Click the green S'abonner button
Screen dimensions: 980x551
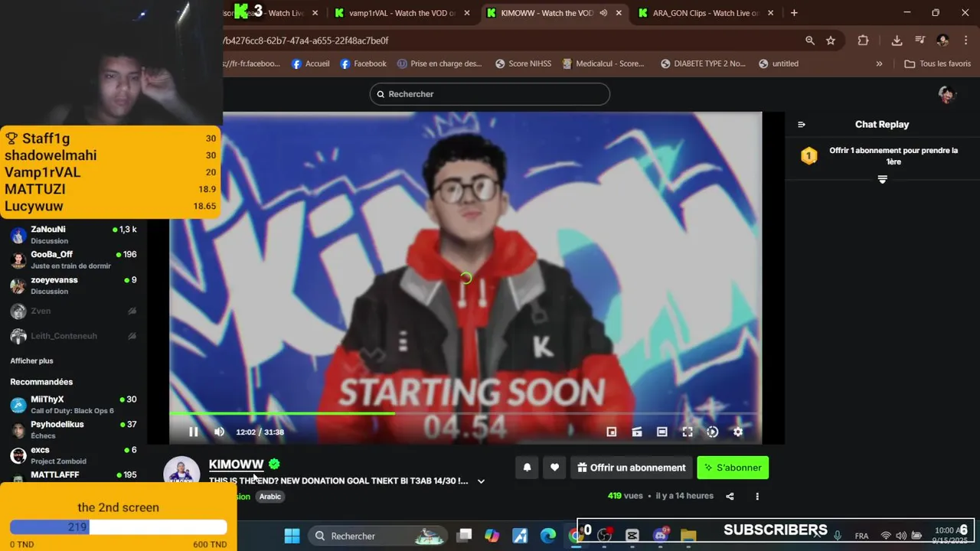coord(733,468)
